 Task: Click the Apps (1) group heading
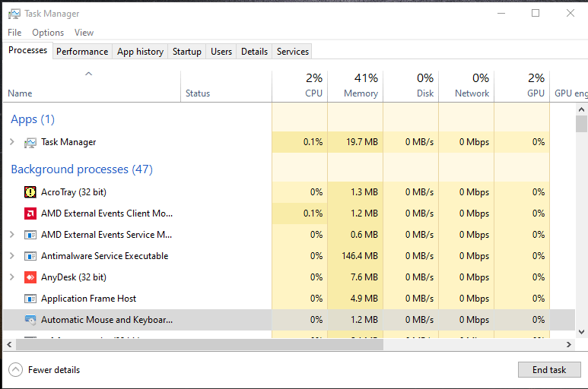(x=33, y=119)
